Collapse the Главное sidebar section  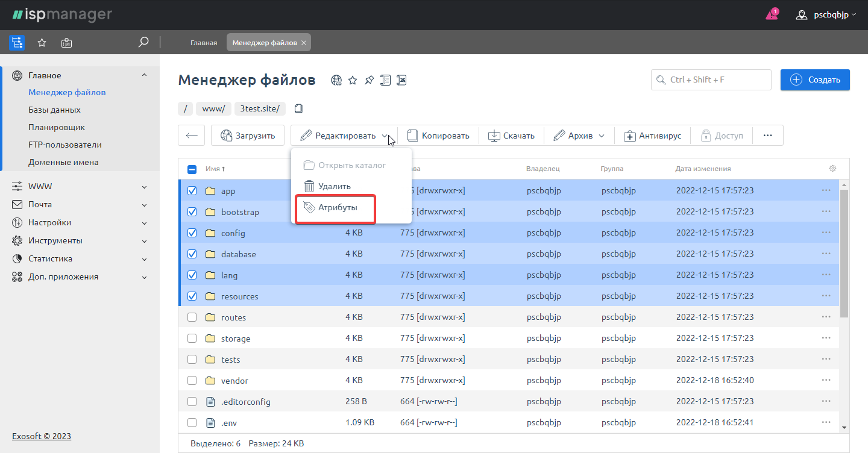point(144,75)
